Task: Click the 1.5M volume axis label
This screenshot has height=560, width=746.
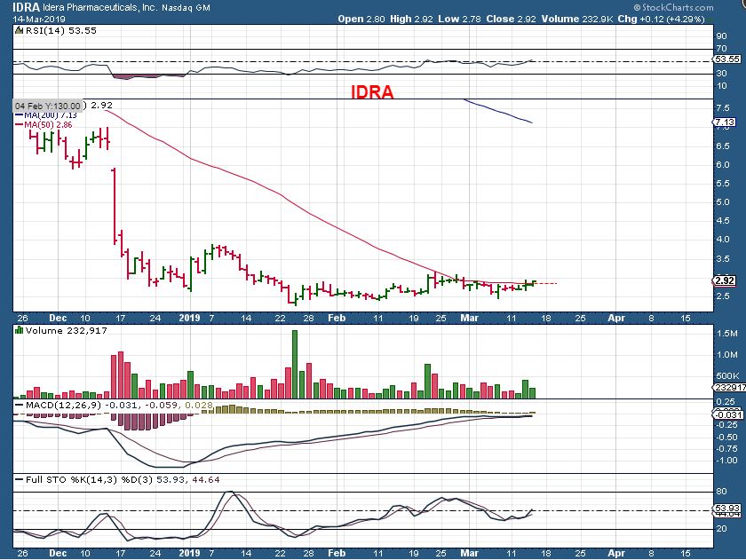Action: (x=727, y=333)
